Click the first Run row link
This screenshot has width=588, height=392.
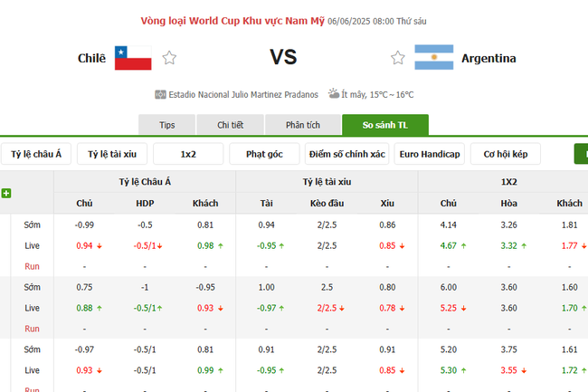point(32,266)
